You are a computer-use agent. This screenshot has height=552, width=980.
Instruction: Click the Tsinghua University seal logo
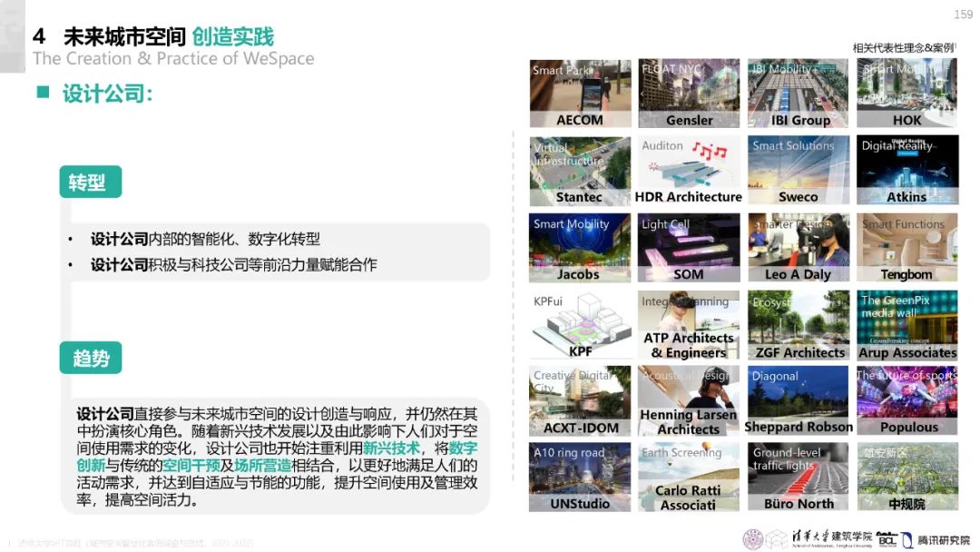click(753, 539)
